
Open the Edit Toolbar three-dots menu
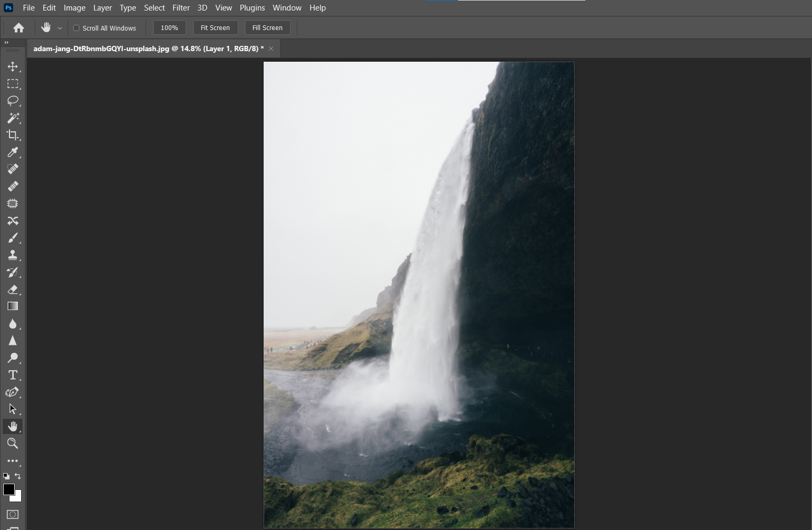pos(13,461)
